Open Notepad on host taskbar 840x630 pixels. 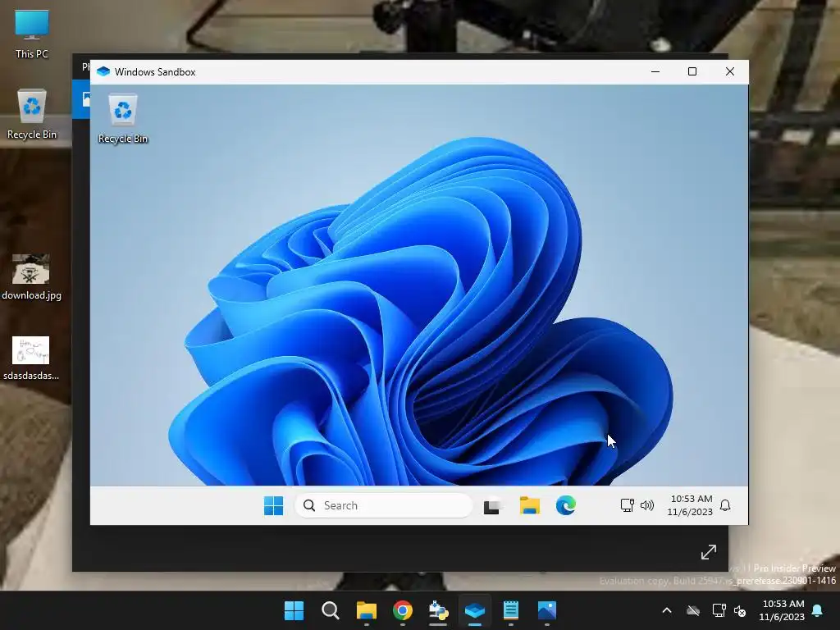tap(511, 610)
